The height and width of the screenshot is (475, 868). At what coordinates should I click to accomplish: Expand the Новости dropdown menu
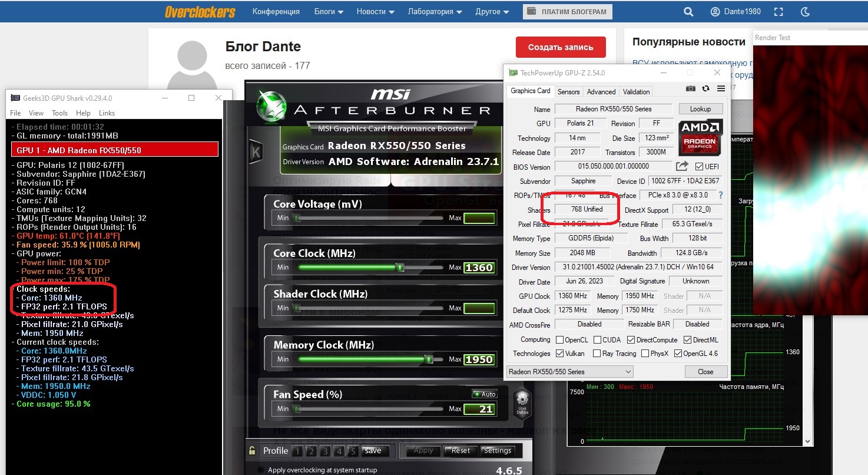tap(376, 12)
